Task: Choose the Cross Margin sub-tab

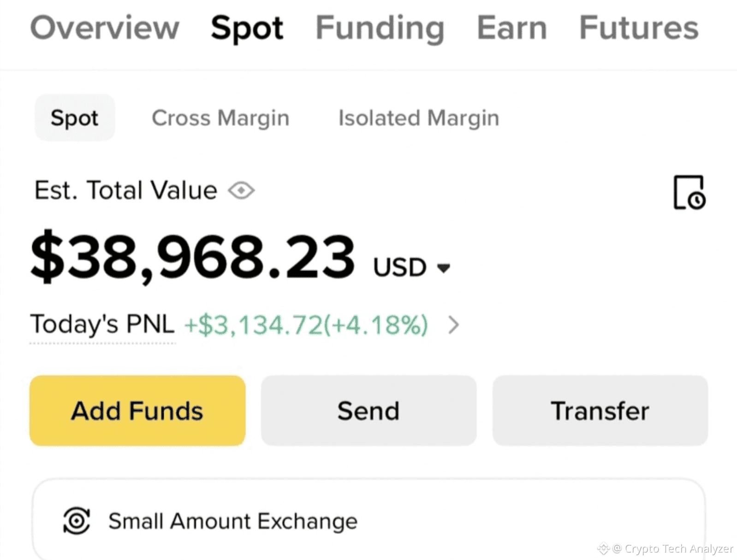Action: click(x=220, y=118)
